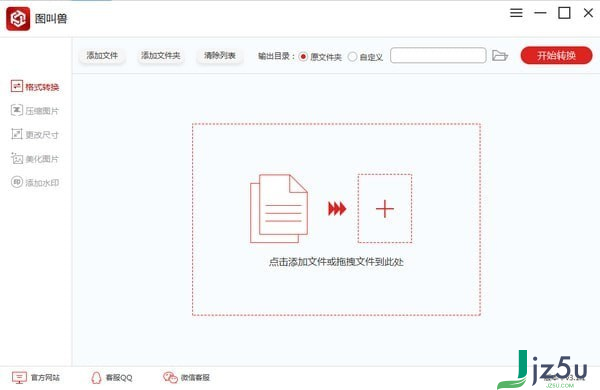Click the document stack icon in drop area
This screenshot has height=390, width=600.
click(279, 209)
